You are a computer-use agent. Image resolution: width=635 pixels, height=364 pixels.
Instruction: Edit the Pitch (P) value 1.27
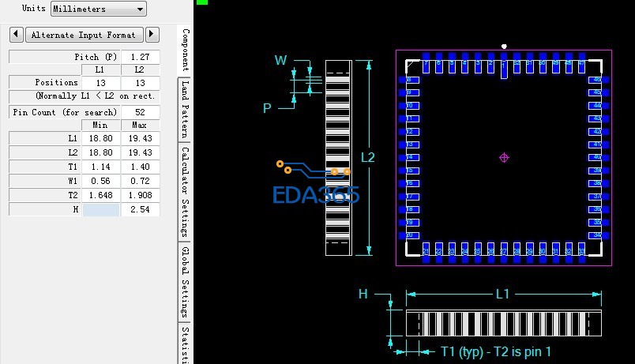pyautogui.click(x=140, y=57)
